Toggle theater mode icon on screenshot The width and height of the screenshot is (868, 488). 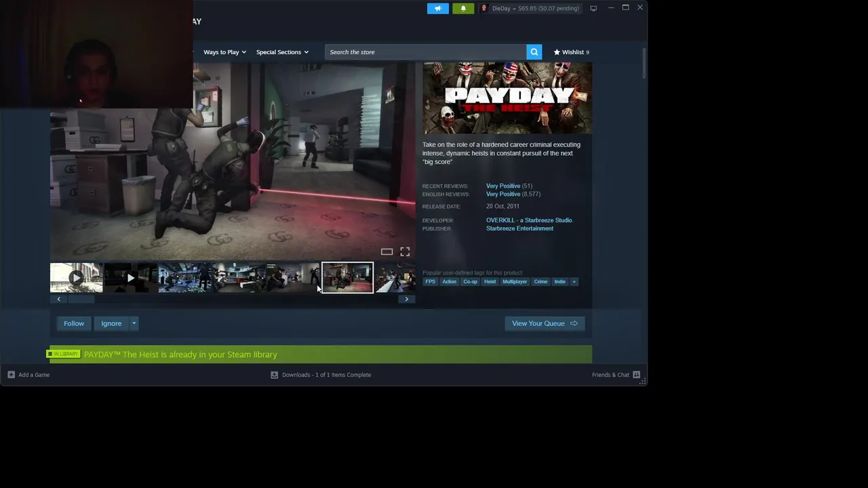tap(387, 251)
